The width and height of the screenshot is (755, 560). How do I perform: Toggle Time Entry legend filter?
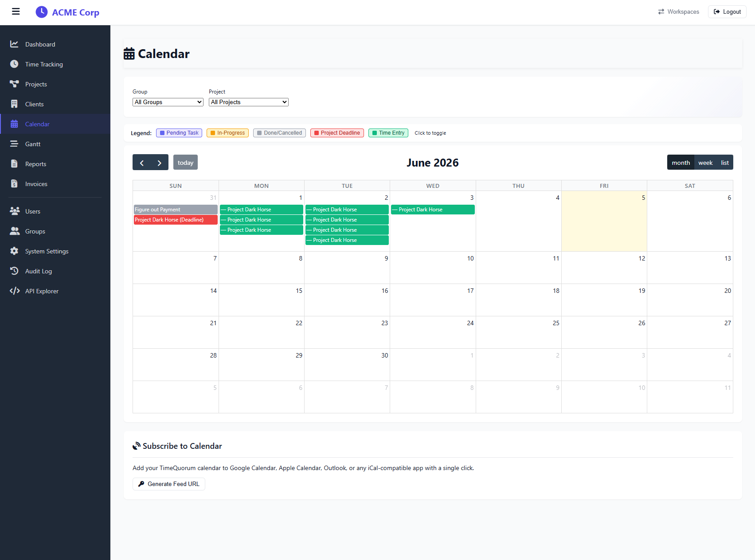(x=388, y=133)
